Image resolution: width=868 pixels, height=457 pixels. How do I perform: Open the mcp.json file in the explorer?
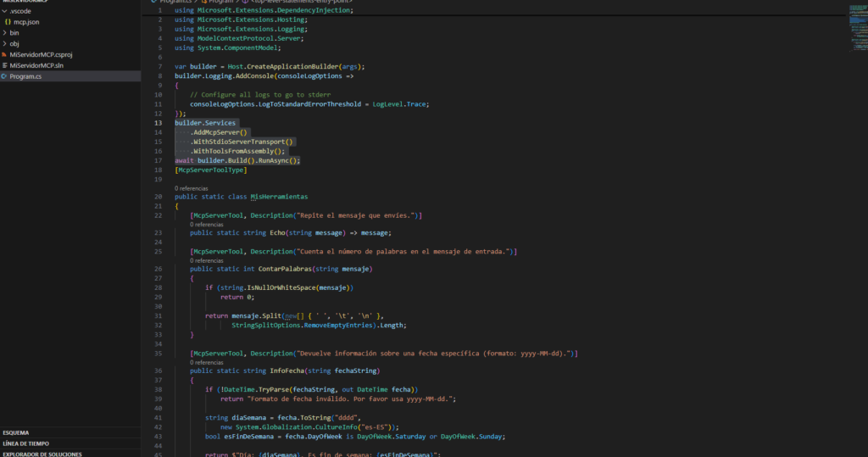[26, 21]
